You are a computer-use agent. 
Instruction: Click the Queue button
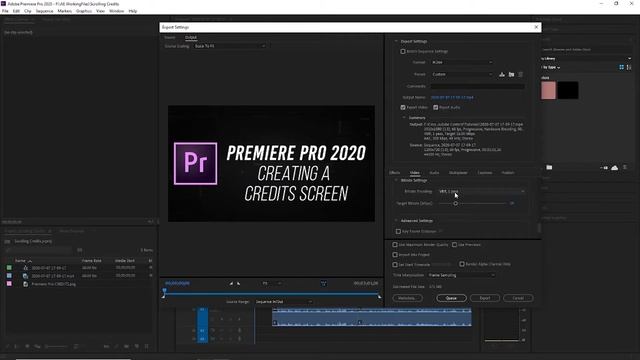(451, 298)
